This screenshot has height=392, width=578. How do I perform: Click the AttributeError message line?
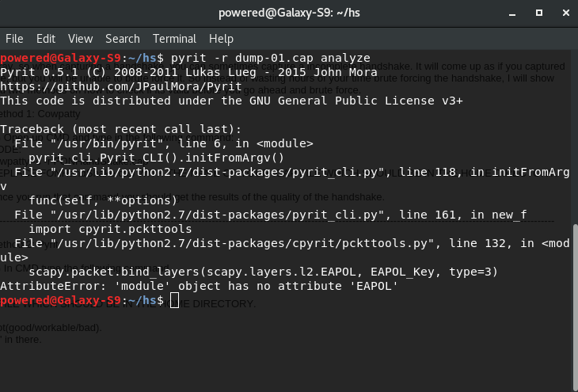coord(199,286)
